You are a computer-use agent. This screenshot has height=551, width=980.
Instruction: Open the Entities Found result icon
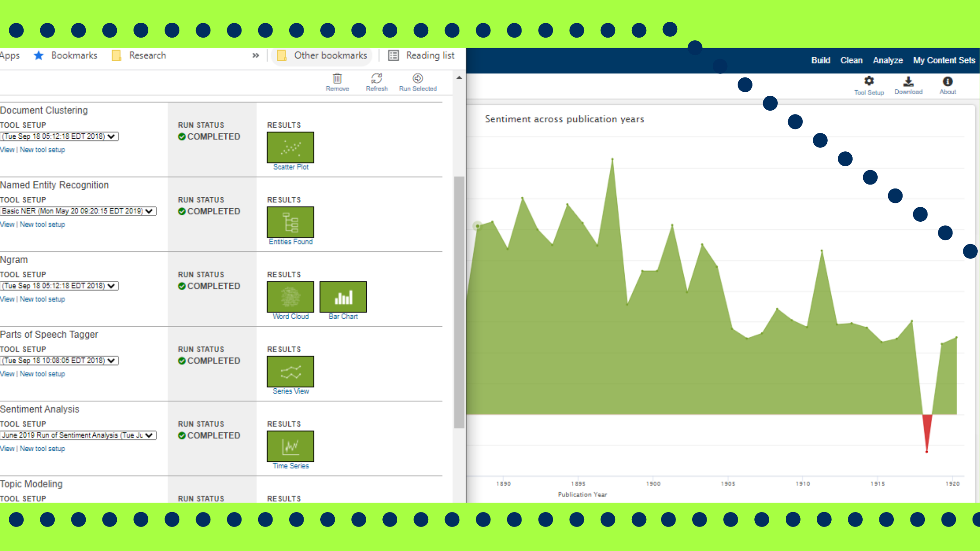[x=290, y=222]
